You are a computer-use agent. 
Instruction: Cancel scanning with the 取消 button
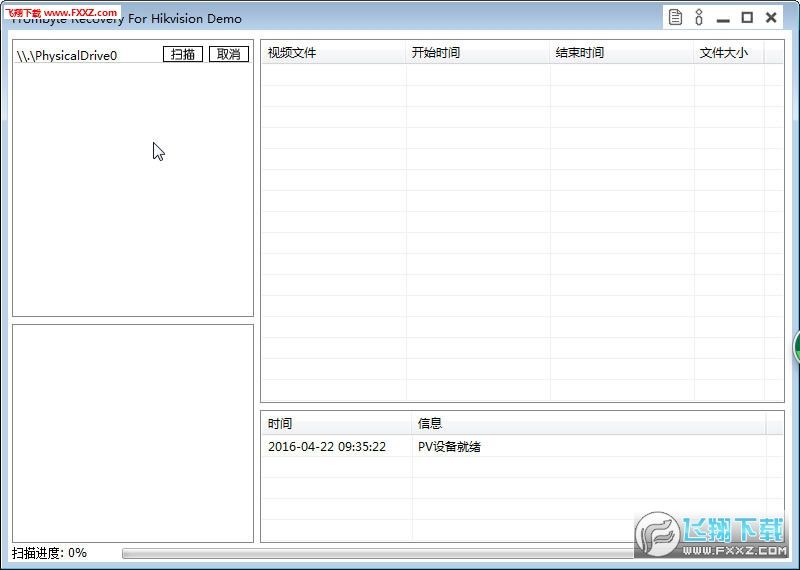(x=229, y=54)
